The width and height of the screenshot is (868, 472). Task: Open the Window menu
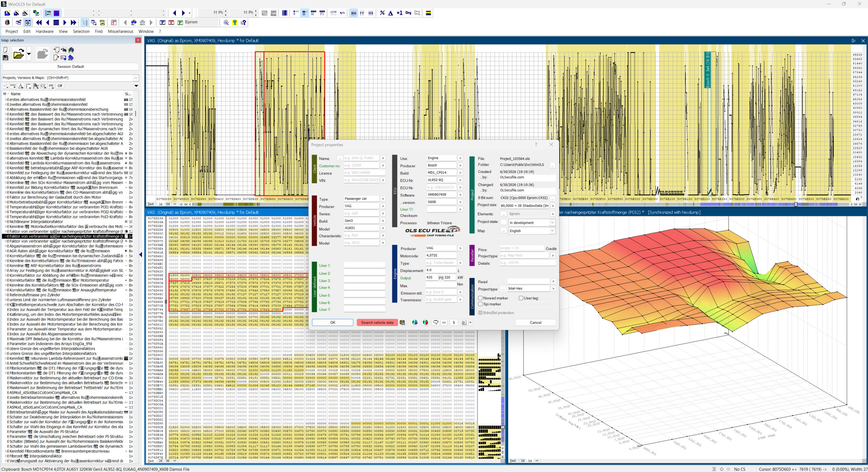tap(146, 31)
